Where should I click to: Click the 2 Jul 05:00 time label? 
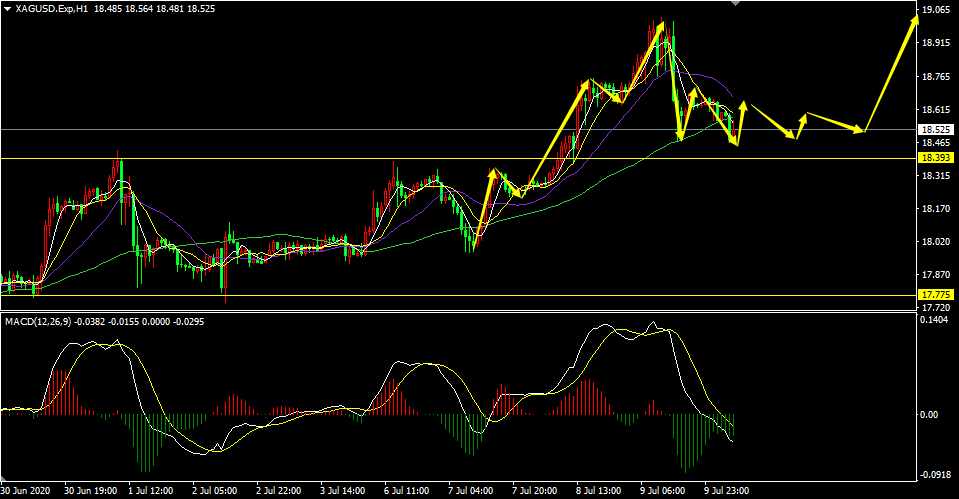click(215, 490)
